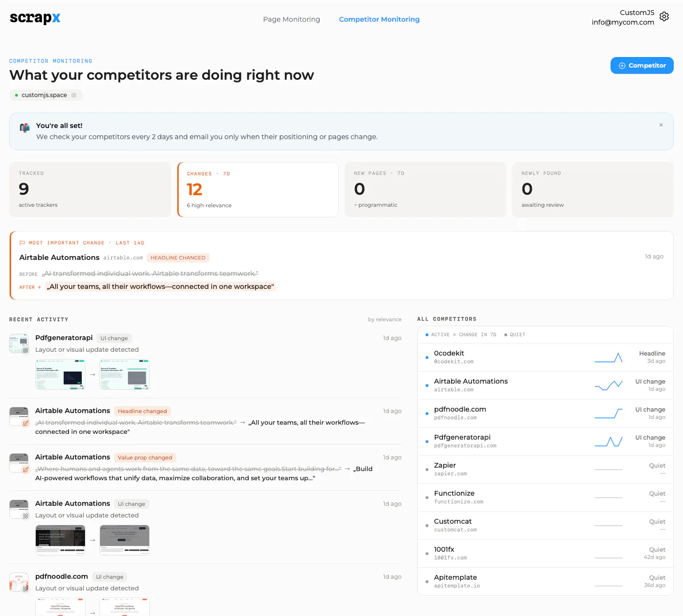Image resolution: width=683 pixels, height=616 pixels.
Task: Open the account settings gear icon
Action: coord(664,16)
